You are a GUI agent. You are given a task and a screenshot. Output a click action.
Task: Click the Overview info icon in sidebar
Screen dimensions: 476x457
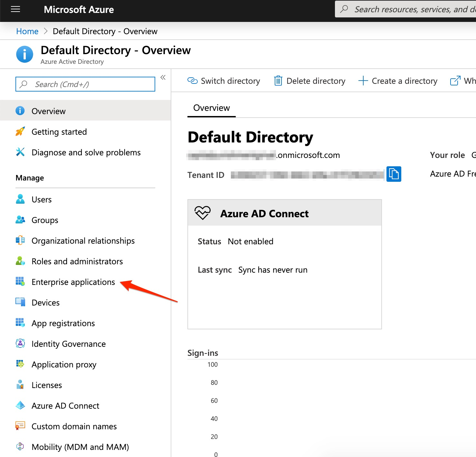coord(20,111)
